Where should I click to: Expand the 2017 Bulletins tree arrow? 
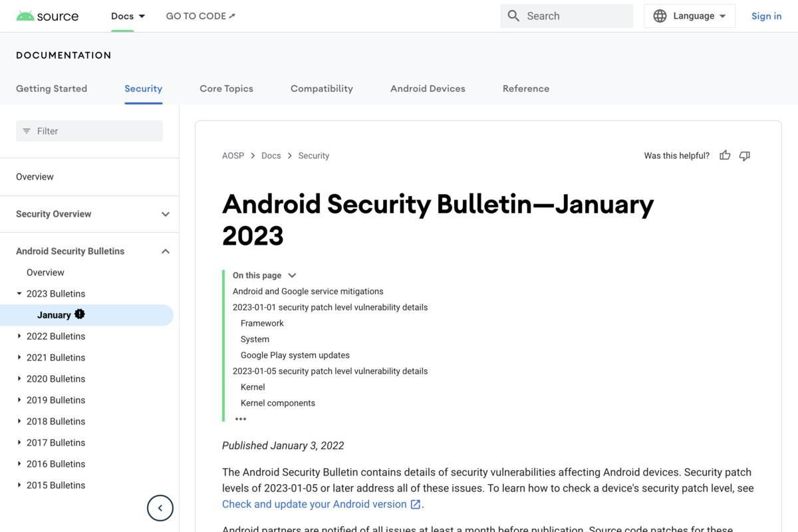[19, 442]
